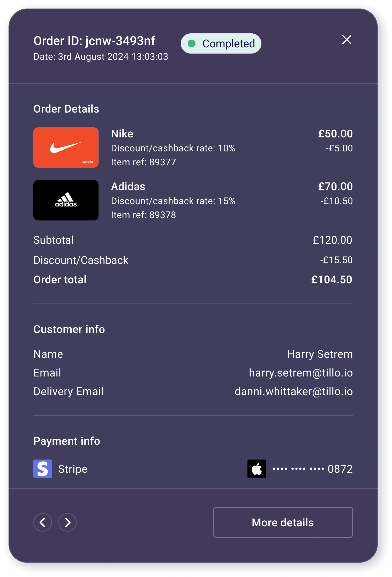This screenshot has height=577, width=392.
Task: Open More details for this order
Action: 283,522
